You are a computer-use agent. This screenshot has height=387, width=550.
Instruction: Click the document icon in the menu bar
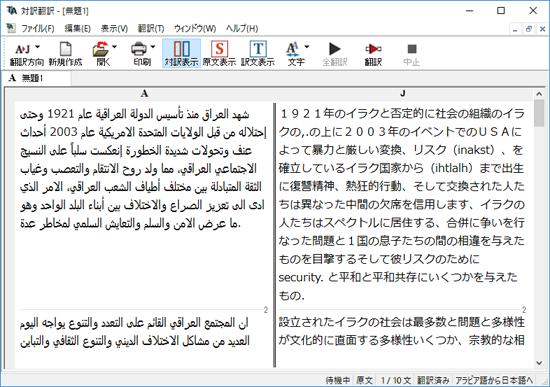pyautogui.click(x=11, y=28)
